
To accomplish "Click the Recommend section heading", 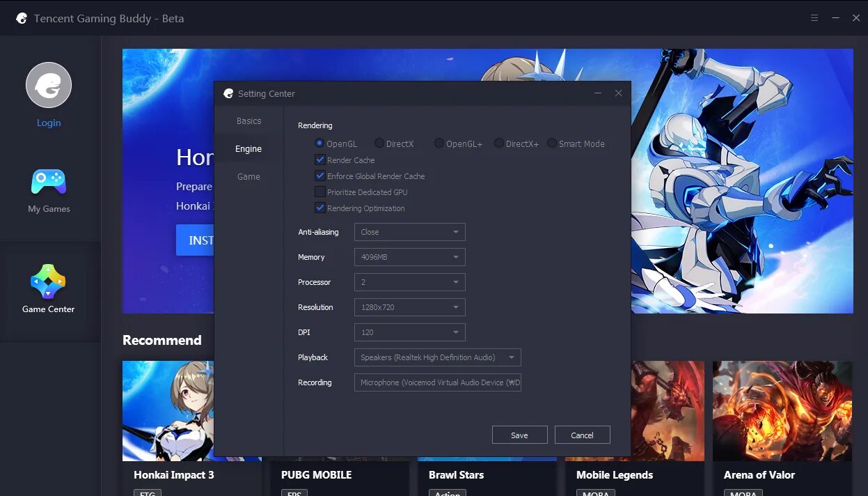I will click(162, 340).
